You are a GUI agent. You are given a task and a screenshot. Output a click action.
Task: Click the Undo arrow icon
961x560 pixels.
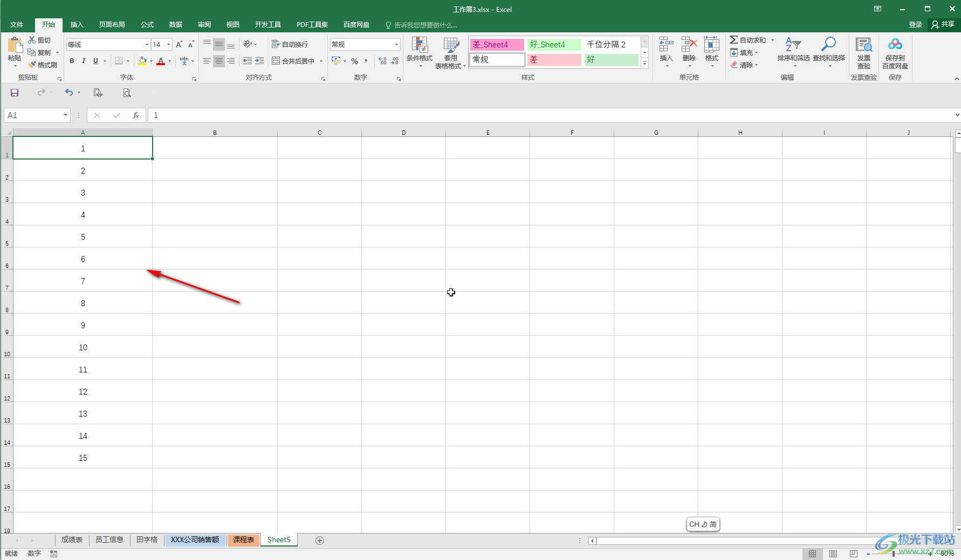pyautogui.click(x=69, y=93)
